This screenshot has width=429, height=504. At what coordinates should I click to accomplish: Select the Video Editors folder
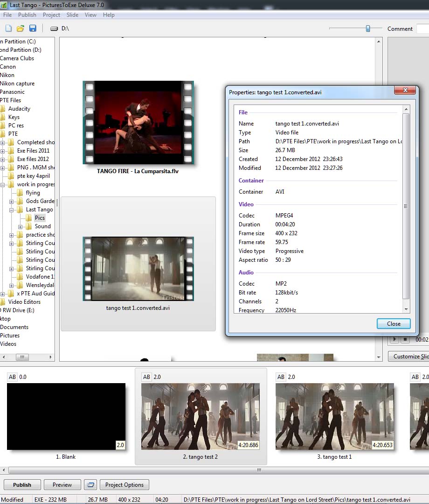coord(24,302)
